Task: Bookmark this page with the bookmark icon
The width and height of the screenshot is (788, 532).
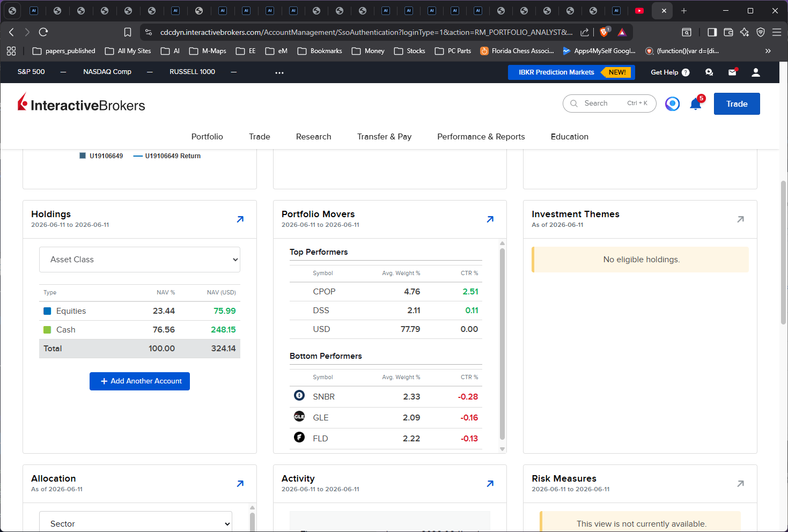Action: 128,32
